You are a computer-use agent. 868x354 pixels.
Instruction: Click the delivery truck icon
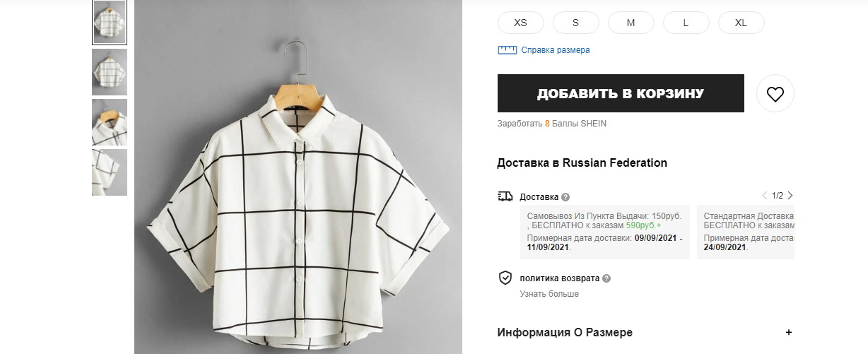505,196
